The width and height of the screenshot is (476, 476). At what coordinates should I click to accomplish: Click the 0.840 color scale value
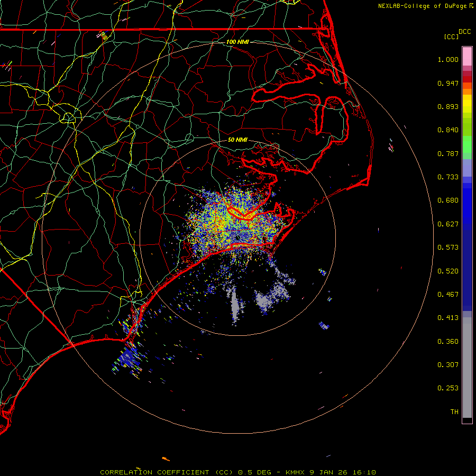point(448,130)
